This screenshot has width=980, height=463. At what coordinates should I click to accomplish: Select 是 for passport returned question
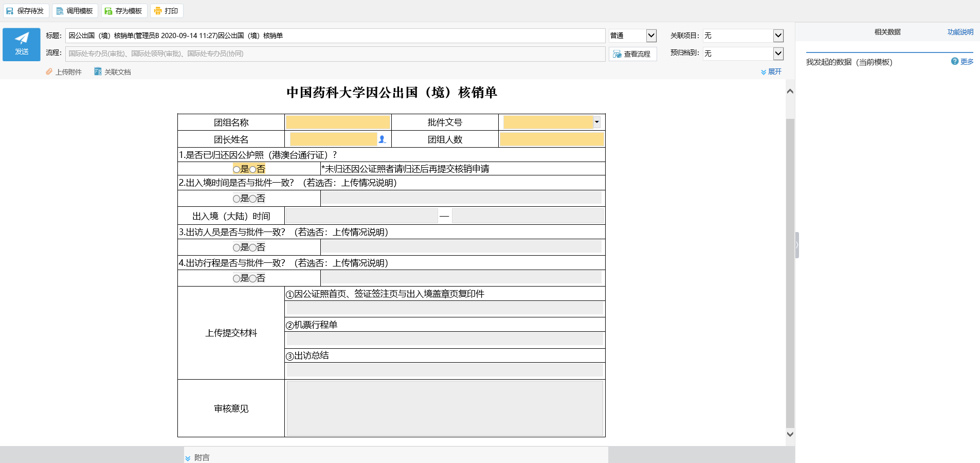point(237,169)
